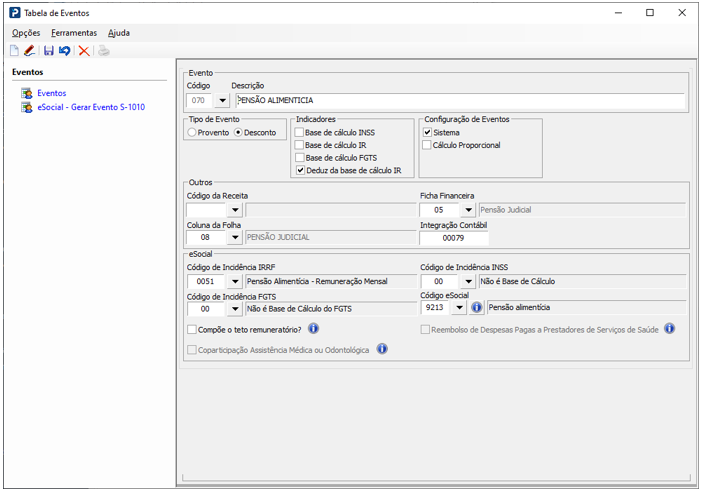Image resolution: width=702 pixels, height=490 pixels.
Task: Open eSocial - Gerar Evento S-1010 link
Action: coord(91,107)
